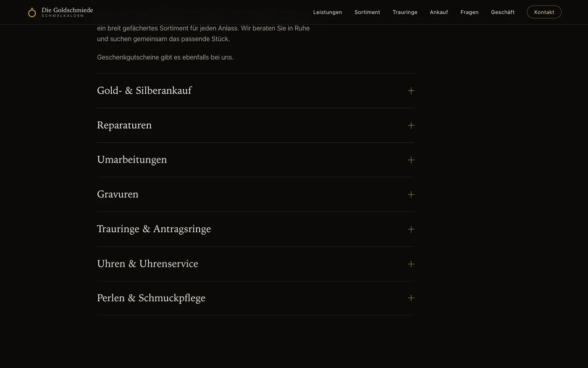Expand Gold- & Silberankauf with its plus icon
The width and height of the screenshot is (588, 368).
point(411,91)
